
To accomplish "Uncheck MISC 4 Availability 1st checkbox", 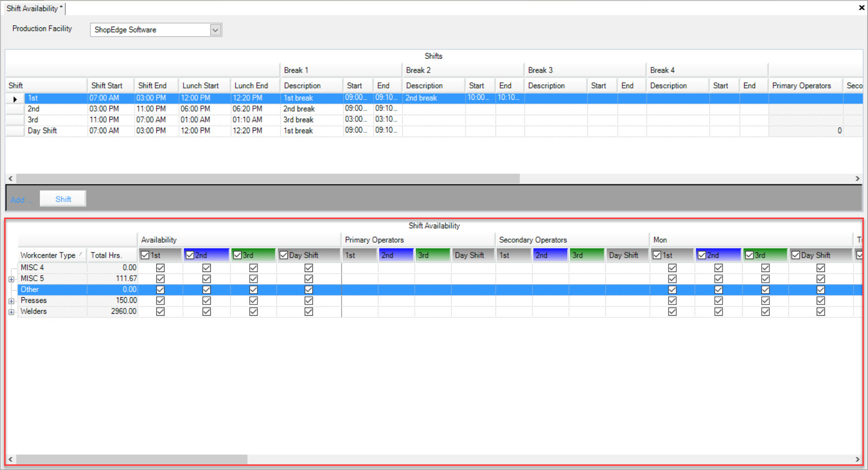I will pyautogui.click(x=160, y=268).
